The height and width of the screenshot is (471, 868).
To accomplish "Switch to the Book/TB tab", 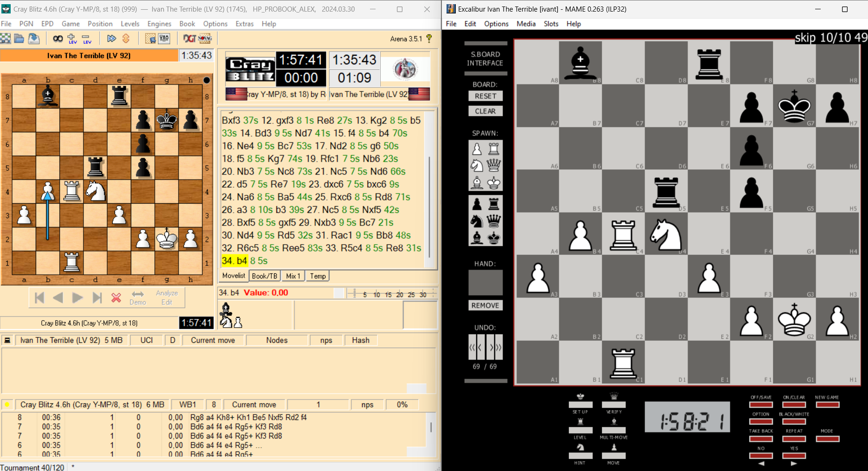I will pos(264,276).
